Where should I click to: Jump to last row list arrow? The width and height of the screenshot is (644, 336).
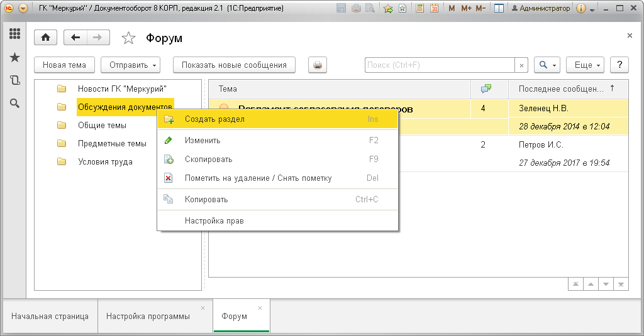tap(621, 284)
